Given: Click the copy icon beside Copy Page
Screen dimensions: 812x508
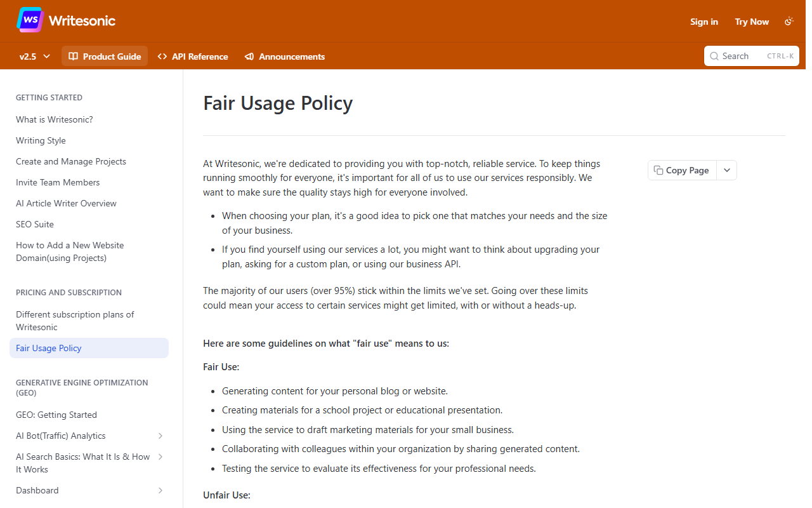Looking at the screenshot, I should pyautogui.click(x=658, y=170).
